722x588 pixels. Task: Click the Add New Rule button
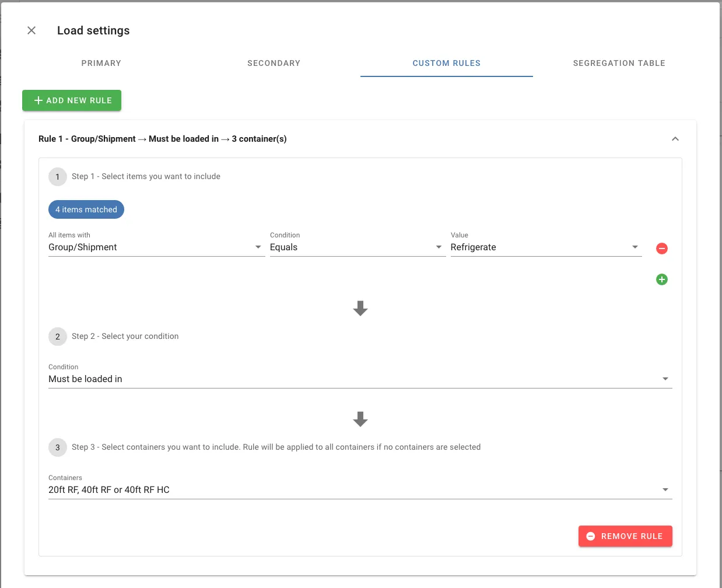point(72,100)
